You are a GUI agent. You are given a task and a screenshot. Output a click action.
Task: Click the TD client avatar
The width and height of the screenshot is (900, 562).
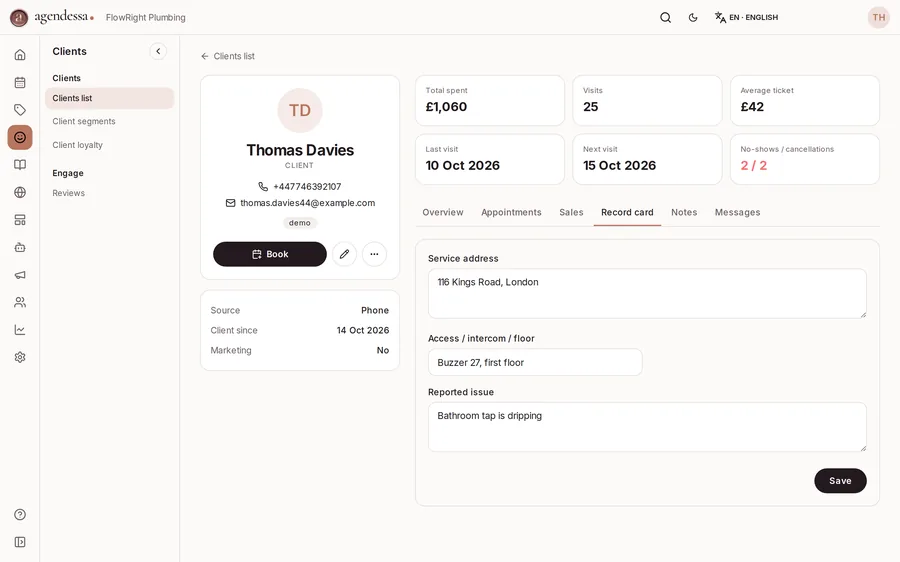pyautogui.click(x=300, y=110)
